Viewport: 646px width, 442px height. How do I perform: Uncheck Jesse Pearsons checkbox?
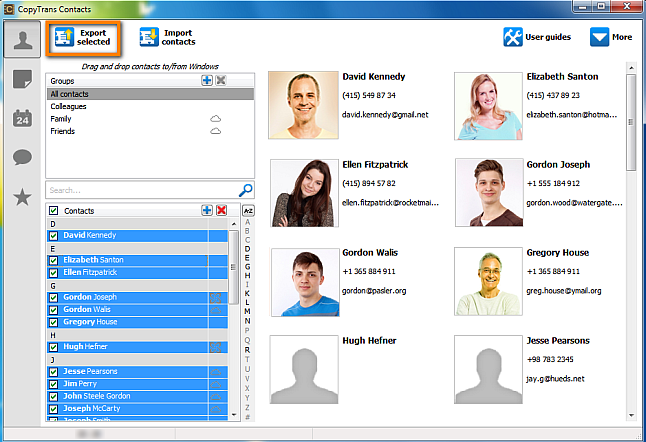coord(53,372)
